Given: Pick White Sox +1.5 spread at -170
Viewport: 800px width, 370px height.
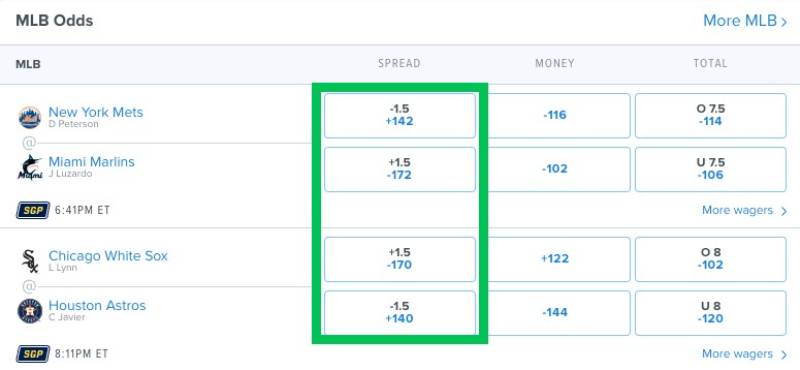Looking at the screenshot, I should click(399, 259).
